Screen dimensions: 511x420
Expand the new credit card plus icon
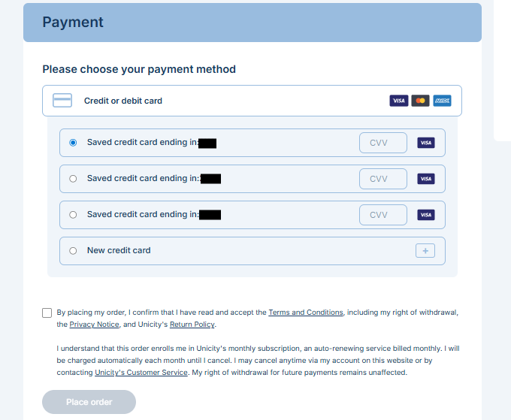pos(425,251)
